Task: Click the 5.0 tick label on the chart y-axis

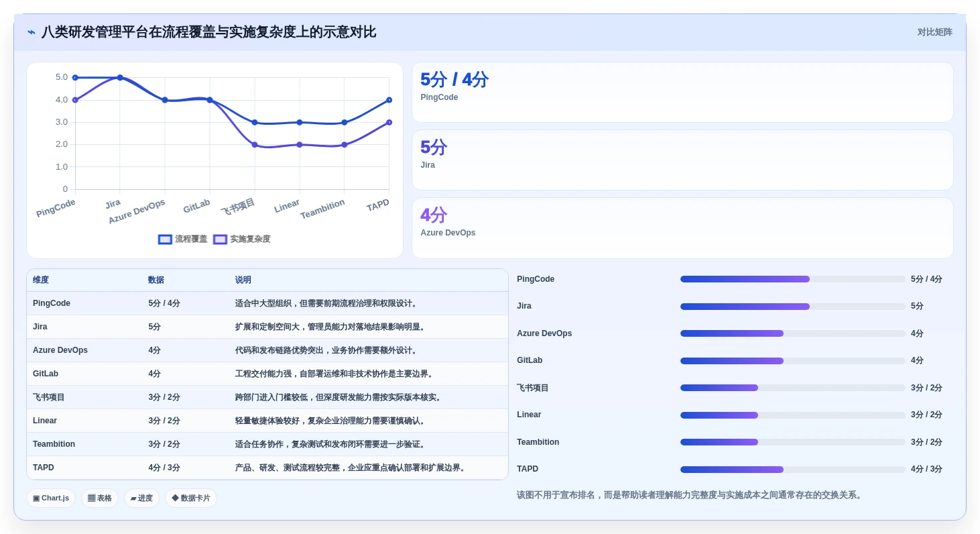Action: [62, 77]
